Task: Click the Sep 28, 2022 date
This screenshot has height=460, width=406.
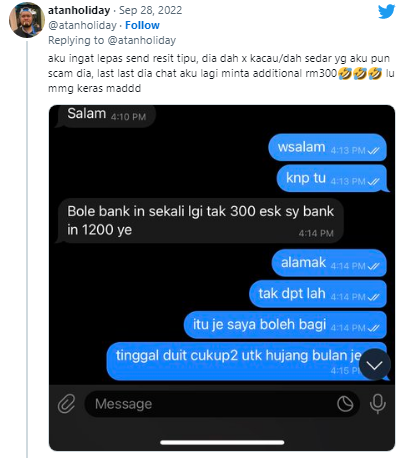Action: 151,10
